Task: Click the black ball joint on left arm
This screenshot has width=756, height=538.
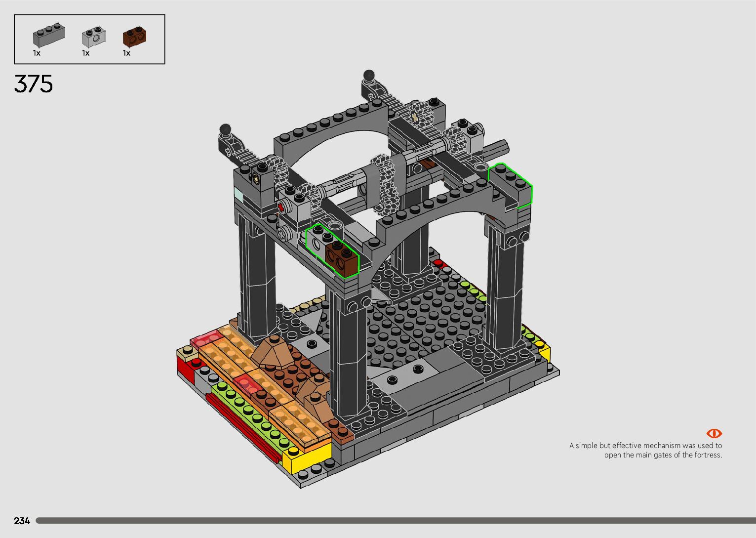Action: (226, 130)
